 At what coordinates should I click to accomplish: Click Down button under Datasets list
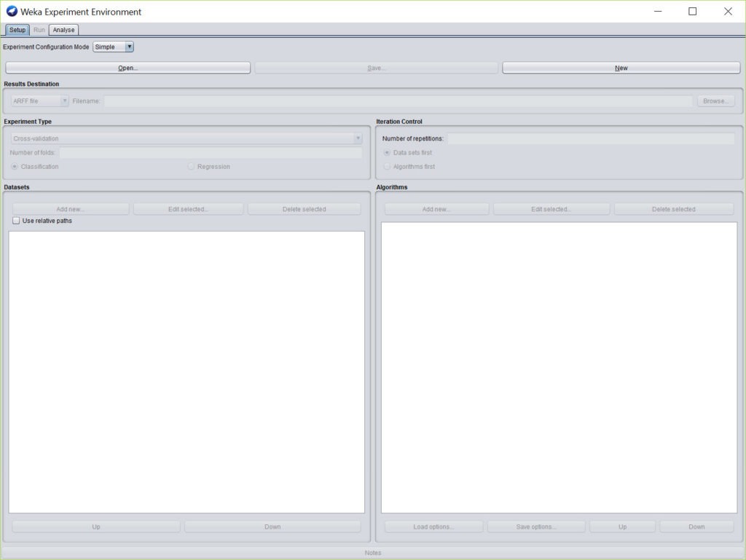[272, 527]
